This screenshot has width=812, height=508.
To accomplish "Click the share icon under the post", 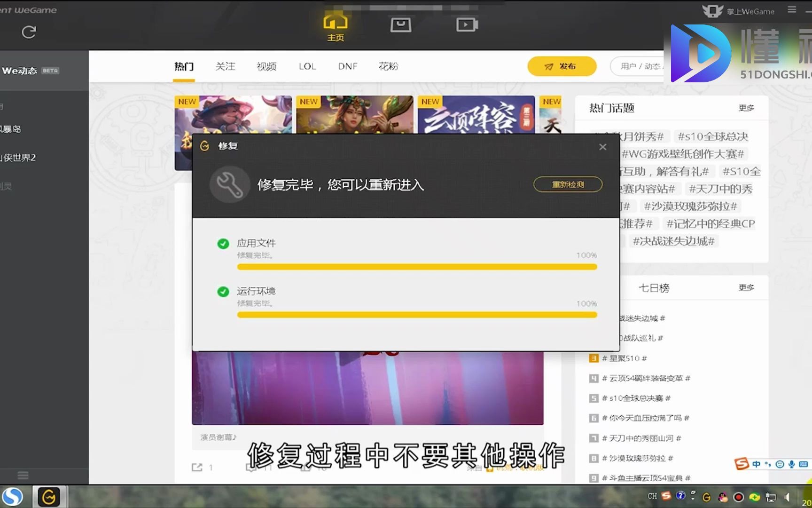I will [197, 467].
